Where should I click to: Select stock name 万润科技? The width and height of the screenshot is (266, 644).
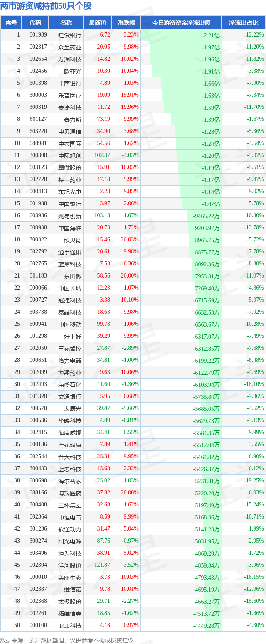click(70, 59)
